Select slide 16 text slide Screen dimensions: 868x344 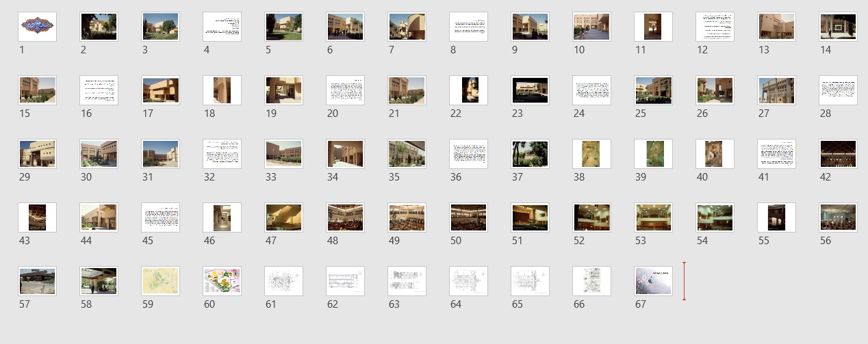click(x=99, y=90)
